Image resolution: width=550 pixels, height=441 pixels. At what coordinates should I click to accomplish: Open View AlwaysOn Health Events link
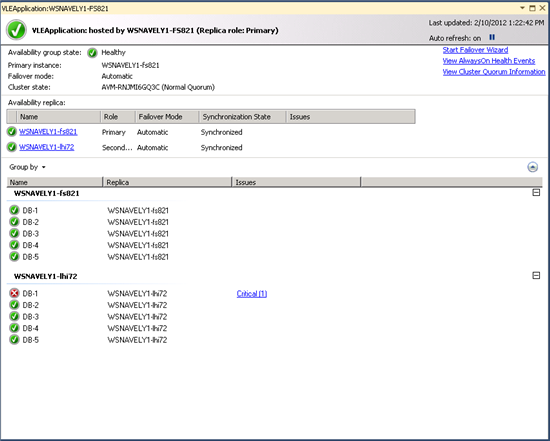coord(489,61)
